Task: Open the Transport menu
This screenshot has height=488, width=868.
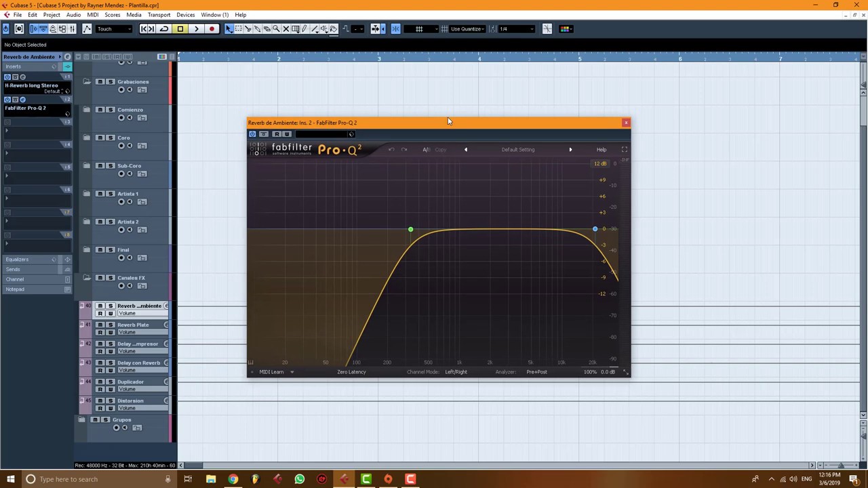Action: (x=159, y=14)
